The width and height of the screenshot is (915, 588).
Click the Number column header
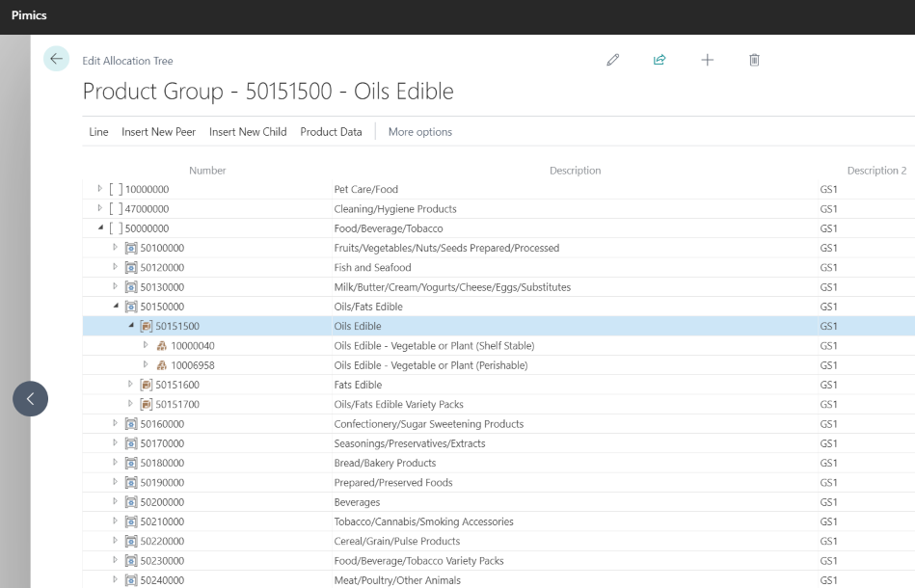[207, 171]
